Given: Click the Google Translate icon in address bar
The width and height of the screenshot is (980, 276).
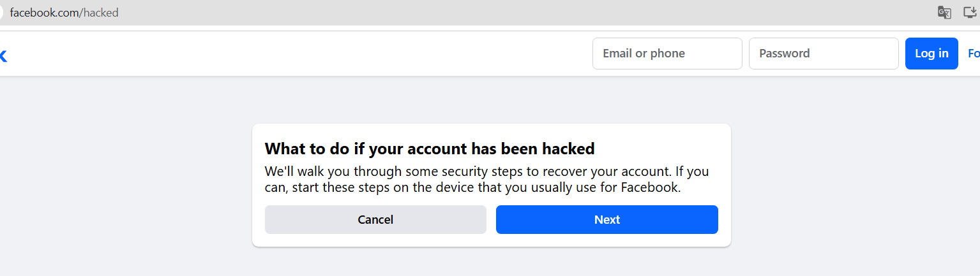Looking at the screenshot, I should [x=944, y=13].
